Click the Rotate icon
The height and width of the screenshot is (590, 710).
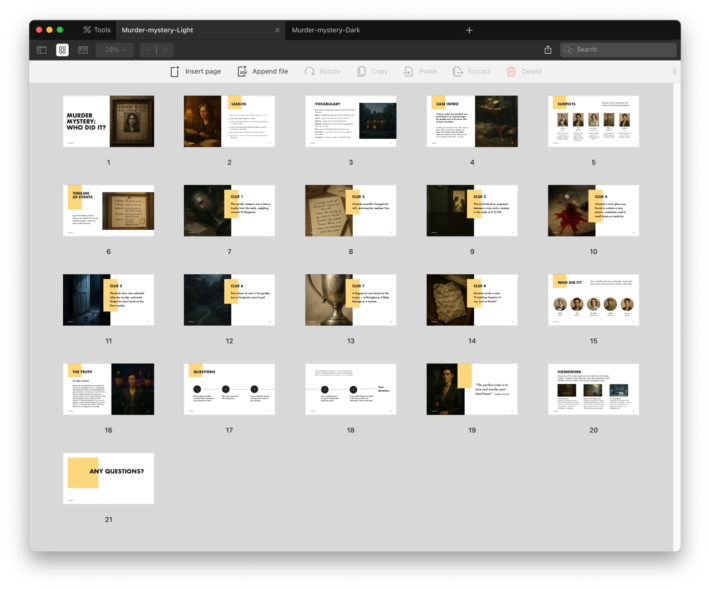[x=310, y=72]
